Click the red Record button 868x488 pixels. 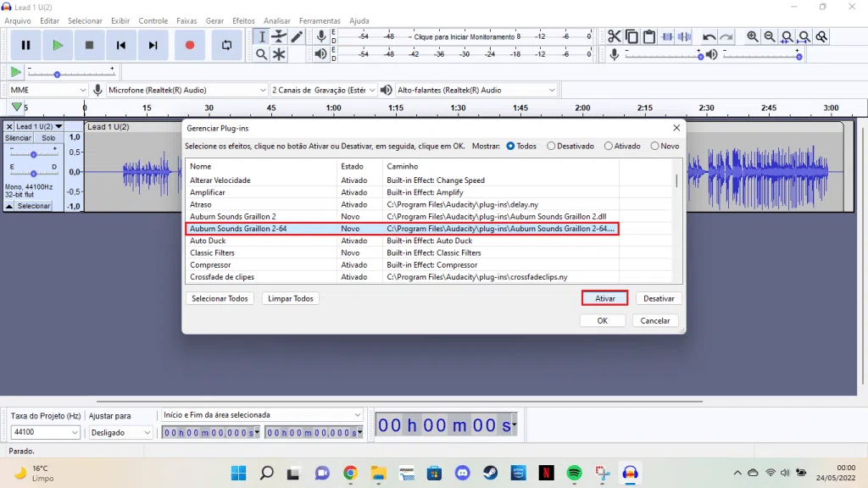point(188,45)
